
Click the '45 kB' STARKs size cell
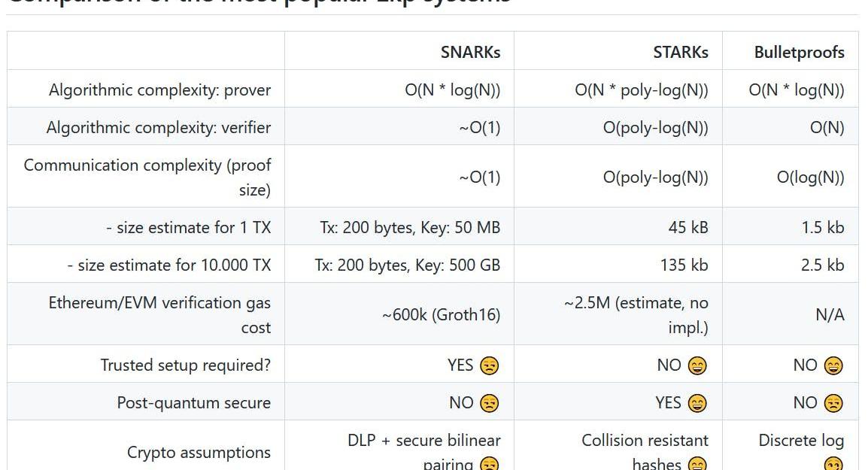(x=688, y=228)
